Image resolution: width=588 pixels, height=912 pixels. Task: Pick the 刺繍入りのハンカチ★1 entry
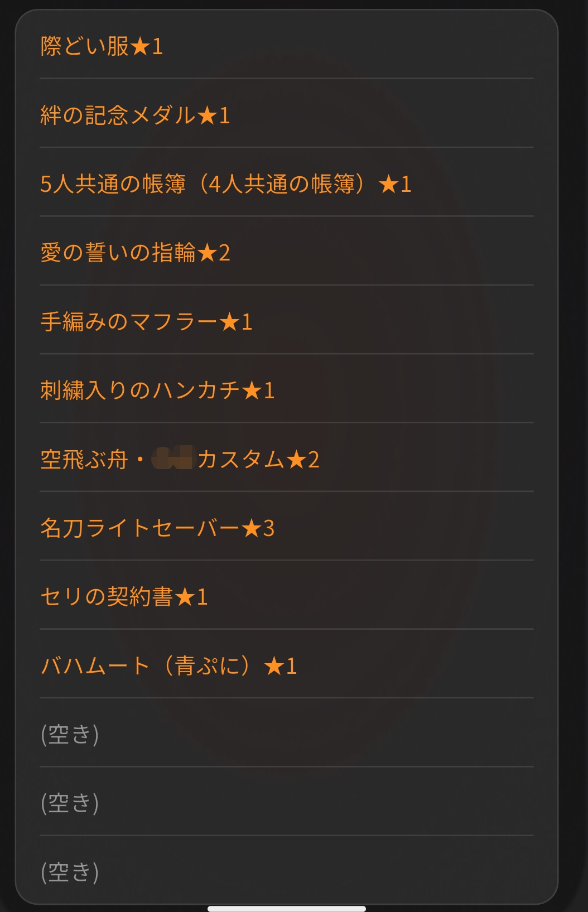tap(286, 390)
